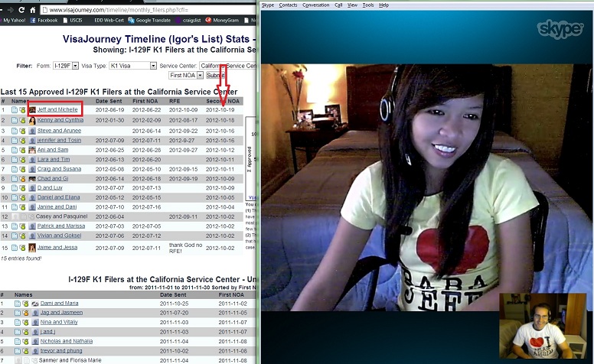Open Tools menu in Skype
Screen dimensions: 594x364
[x=368, y=5]
